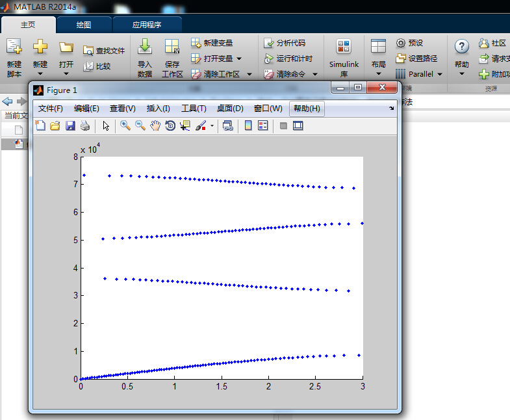Open Figure Tools (工具) menu
This screenshot has width=510, height=420.
(194, 109)
